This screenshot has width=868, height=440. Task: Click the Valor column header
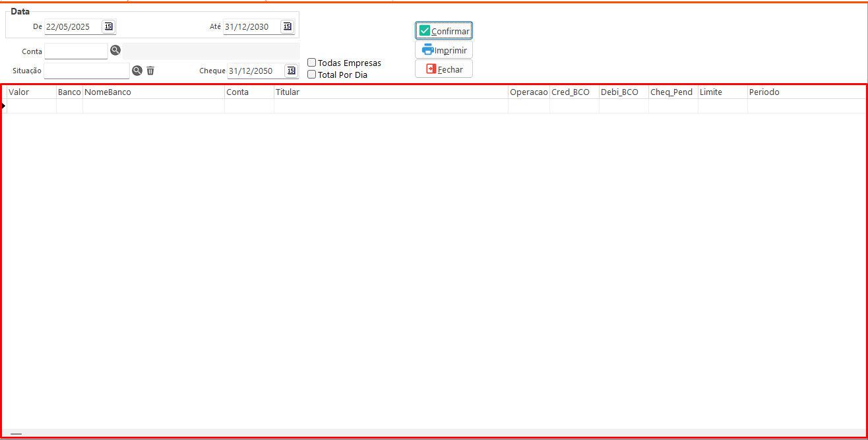point(31,92)
